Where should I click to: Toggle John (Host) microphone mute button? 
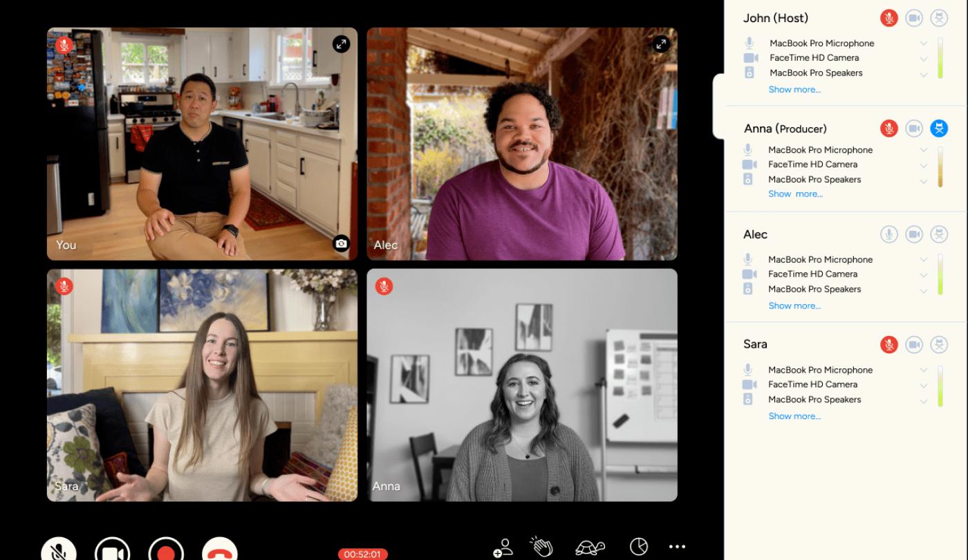[889, 18]
